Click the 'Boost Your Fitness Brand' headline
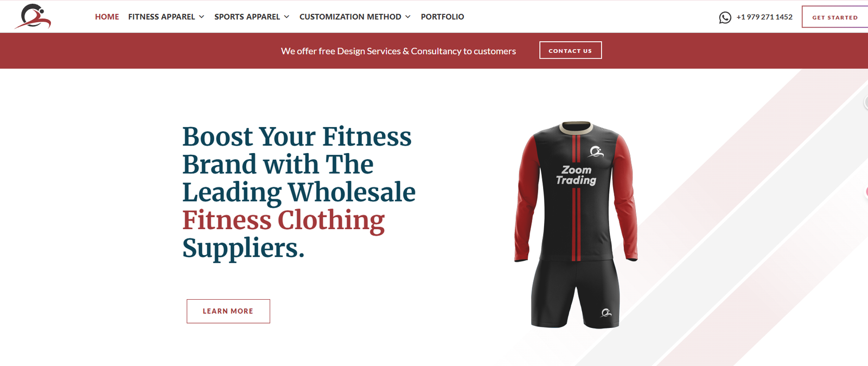Image resolution: width=868 pixels, height=366 pixels. point(299,192)
